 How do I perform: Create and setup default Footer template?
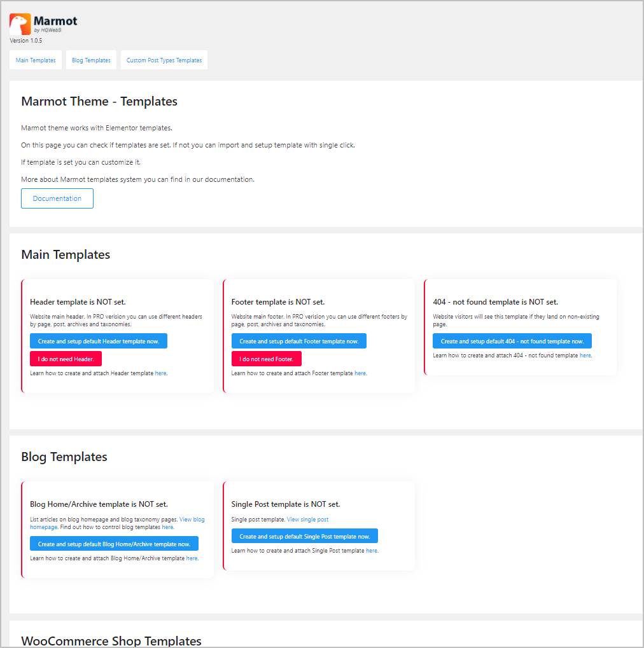coord(299,341)
